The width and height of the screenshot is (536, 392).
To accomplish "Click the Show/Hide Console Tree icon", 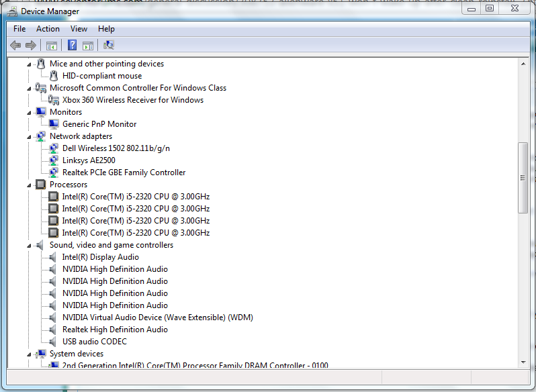I will tap(52, 45).
